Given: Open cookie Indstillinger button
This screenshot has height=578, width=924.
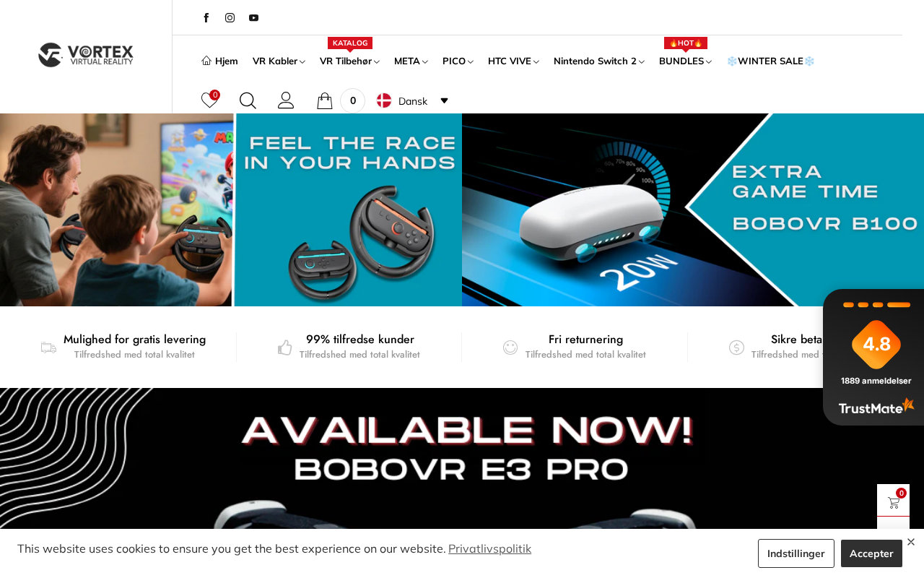Looking at the screenshot, I should tap(796, 553).
